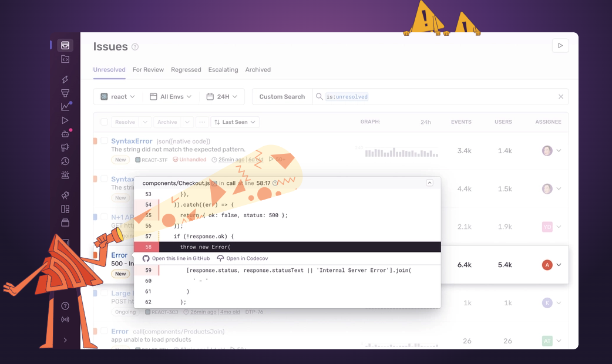Check the ProductsJoin Error issue checkbox

click(x=104, y=331)
